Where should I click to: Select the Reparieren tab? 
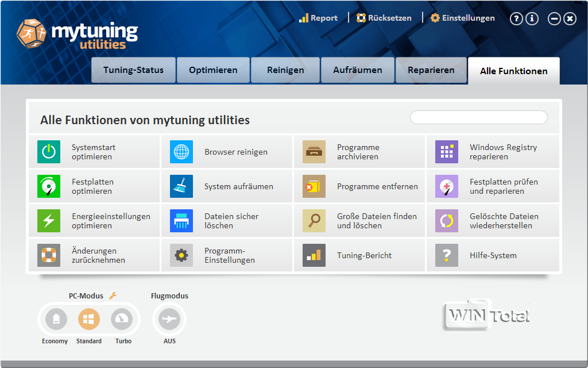[x=431, y=70]
